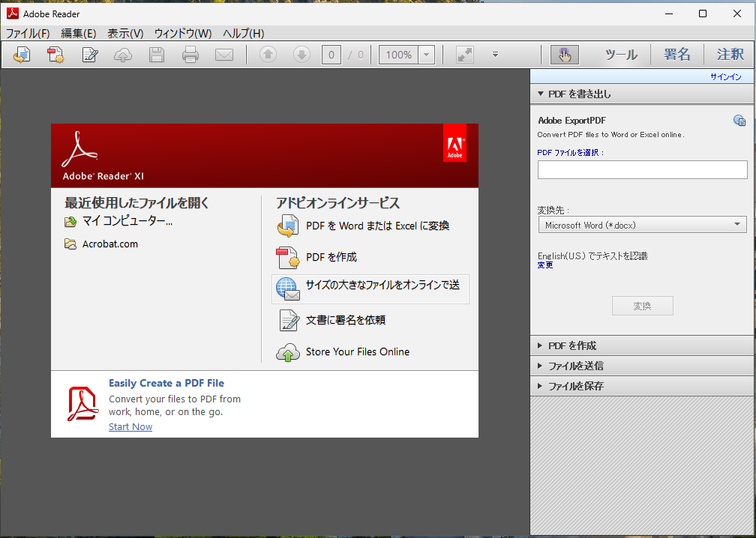The width and height of the screenshot is (756, 538).
Task: Open the 変換先 Microsoft Word format dropdown
Action: coord(642,225)
